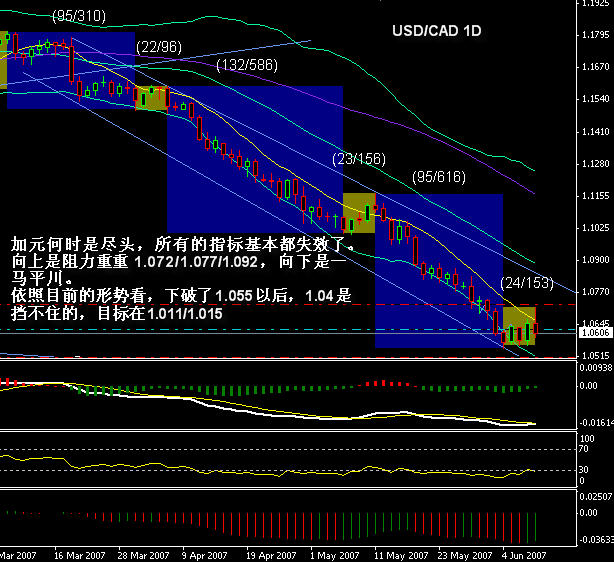The height and width of the screenshot is (562, 614).
Task: Click the 1.1025 price axis label
Action: pos(596,228)
